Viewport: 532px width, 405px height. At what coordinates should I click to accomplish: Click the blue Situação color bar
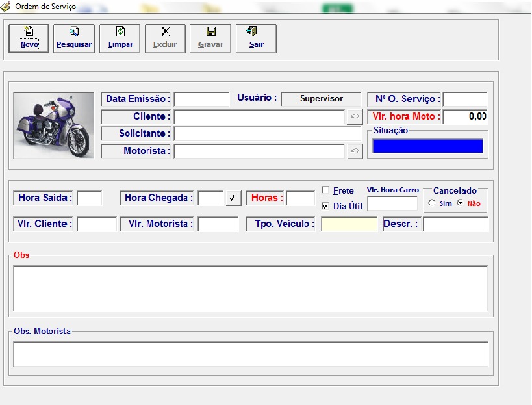(427, 146)
